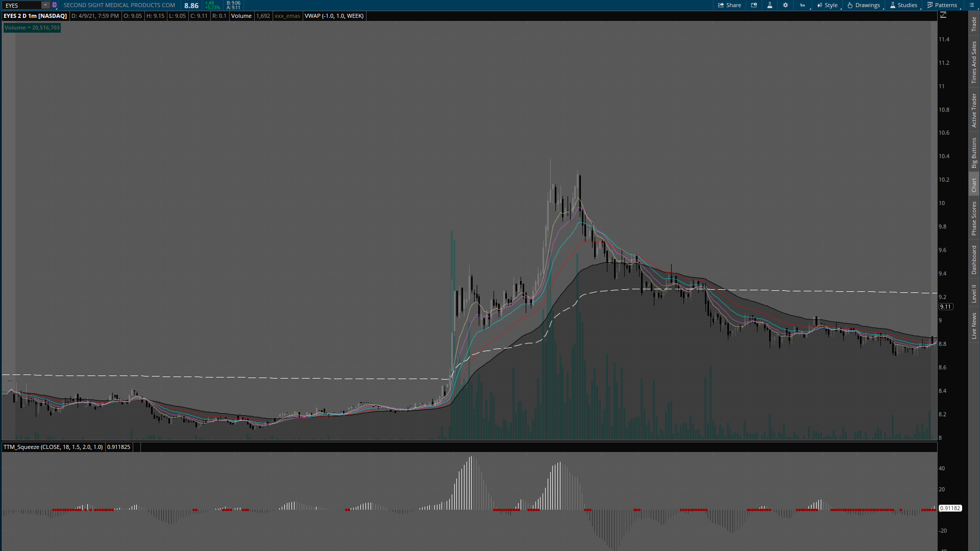The image size is (980, 551).
Task: Switch to the Trade sidebar tab
Action: [974, 24]
